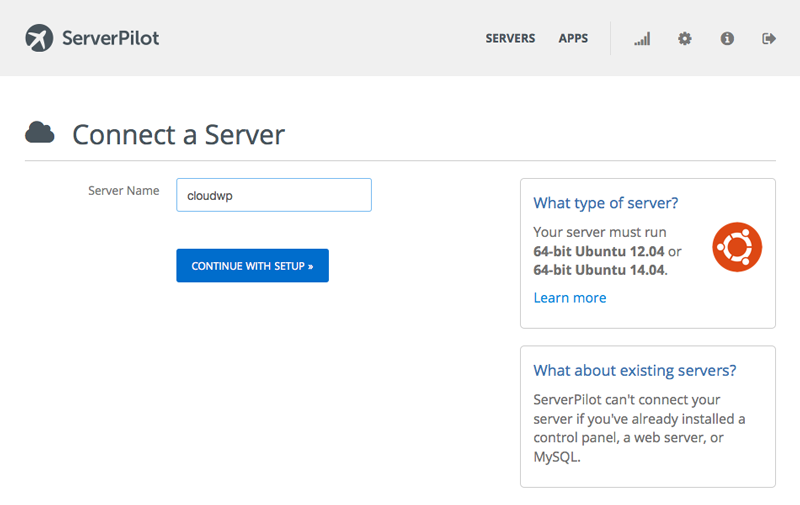Open the stats signal bars icon
800x505 pixels.
pos(642,39)
